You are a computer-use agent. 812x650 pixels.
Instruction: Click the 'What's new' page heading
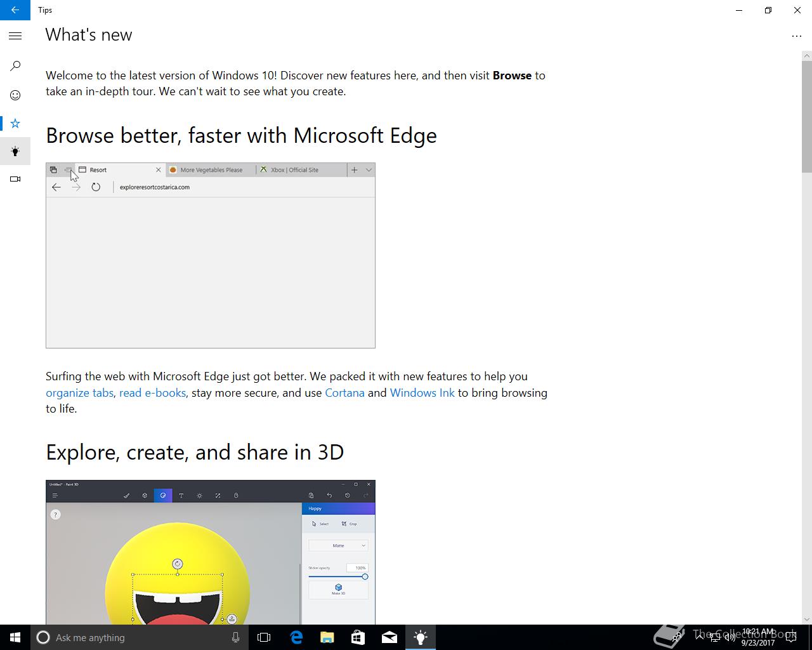click(89, 35)
